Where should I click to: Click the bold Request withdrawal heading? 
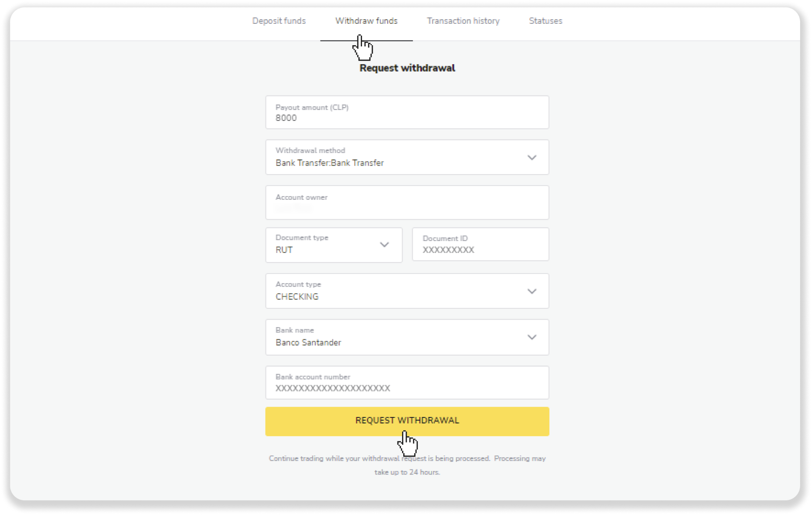pyautogui.click(x=407, y=68)
